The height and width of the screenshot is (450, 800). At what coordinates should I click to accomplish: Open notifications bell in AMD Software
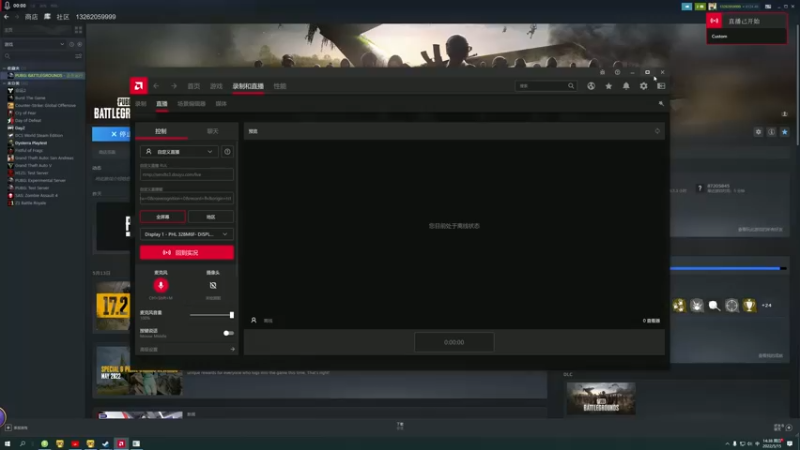(x=626, y=86)
